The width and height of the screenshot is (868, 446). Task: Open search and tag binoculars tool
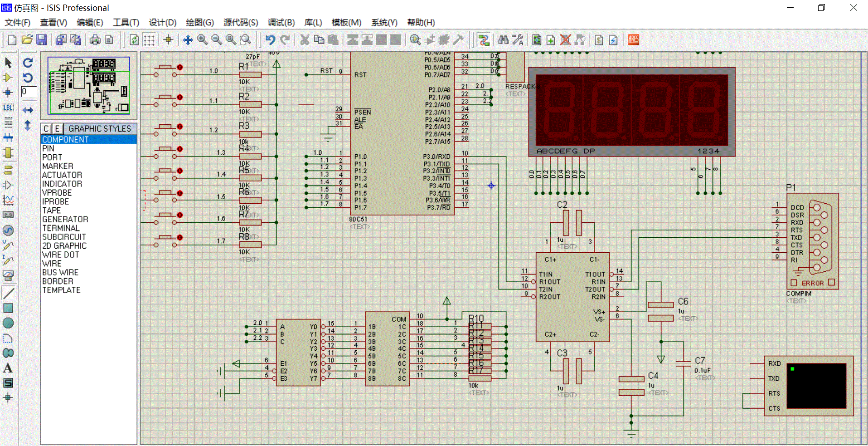(503, 40)
